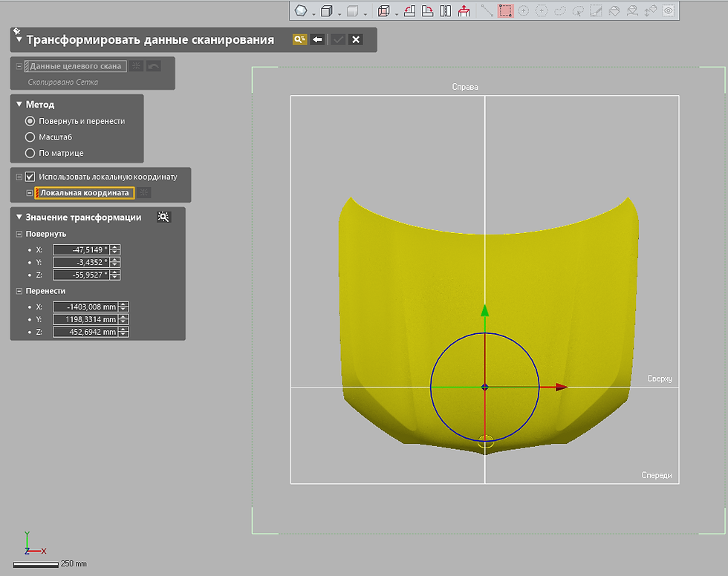
Task: Click the translation Z spinner arrows
Action: (x=124, y=333)
